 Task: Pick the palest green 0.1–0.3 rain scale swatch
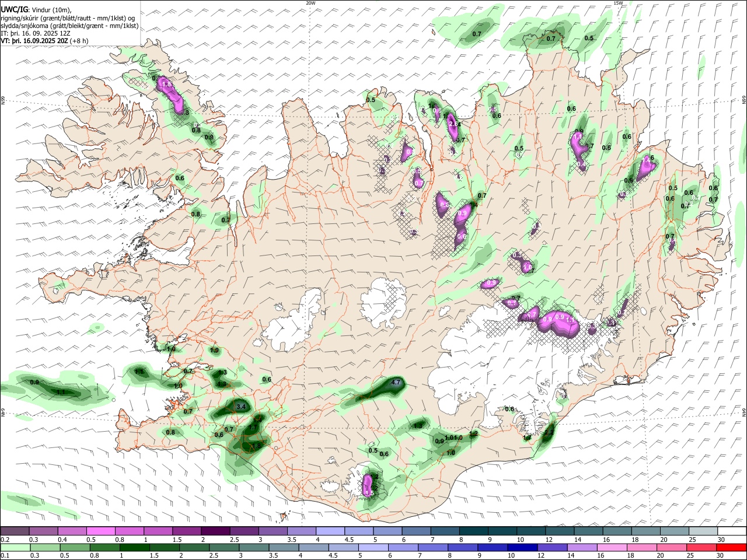pyautogui.click(x=15, y=548)
